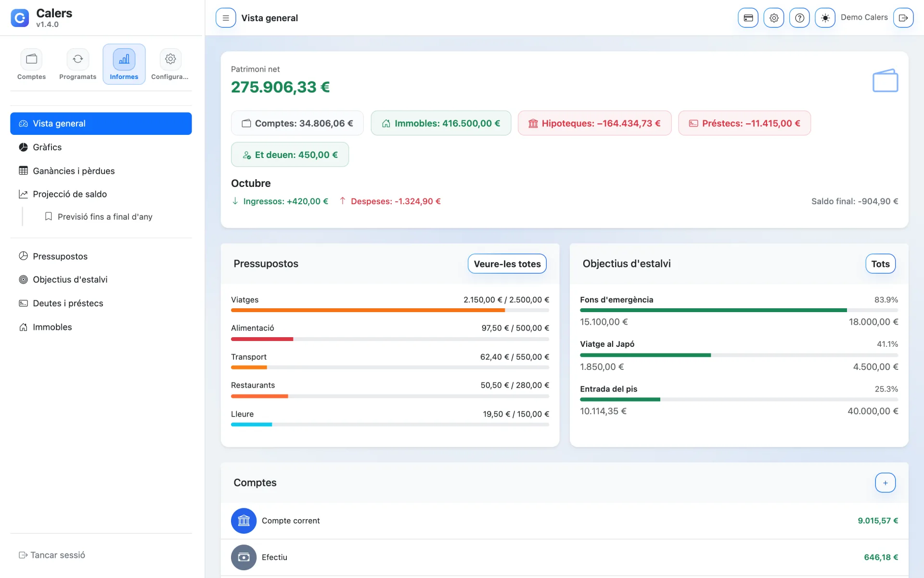Toggle light/dark theme sun icon
The width and height of the screenshot is (924, 578).
point(825,18)
